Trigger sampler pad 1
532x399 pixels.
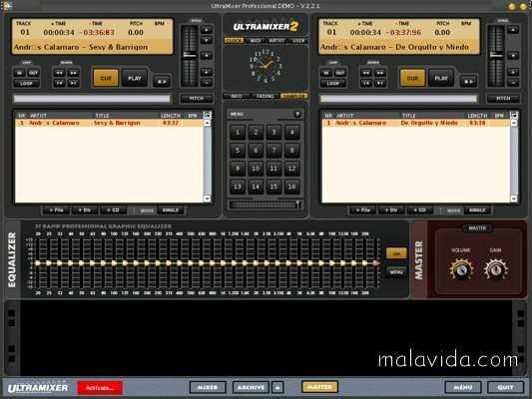point(238,133)
